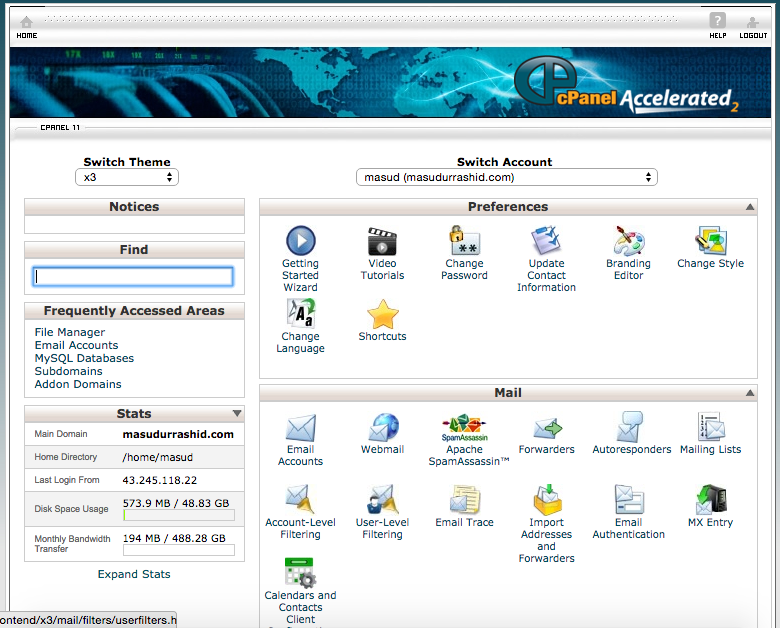Open Apache SpamAssassin icon
The image size is (780, 628).
point(464,428)
